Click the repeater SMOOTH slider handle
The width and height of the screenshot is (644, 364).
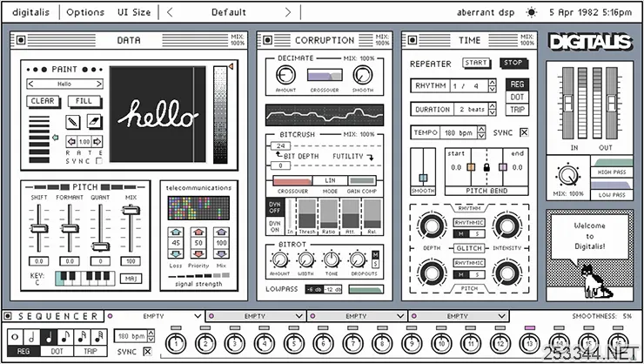pos(423,178)
